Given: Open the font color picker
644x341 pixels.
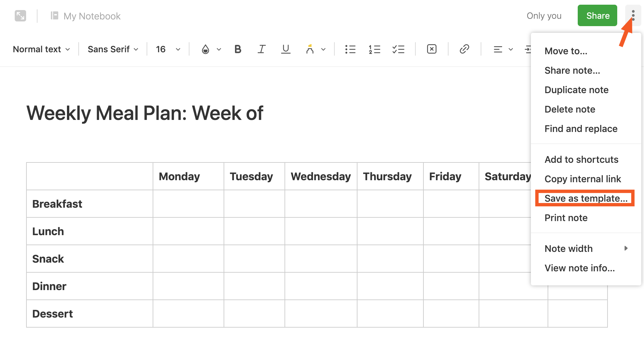Looking at the screenshot, I should point(211,49).
